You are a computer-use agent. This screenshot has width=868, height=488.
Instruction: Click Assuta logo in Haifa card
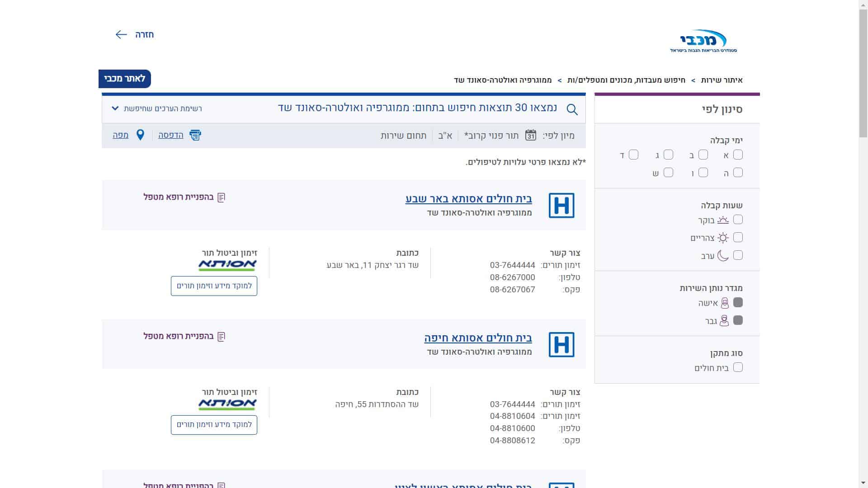[227, 404]
